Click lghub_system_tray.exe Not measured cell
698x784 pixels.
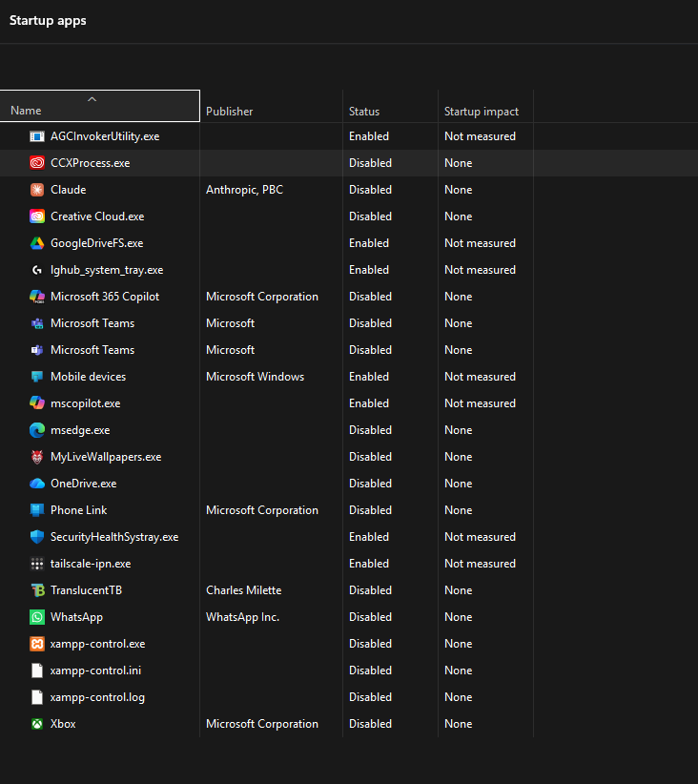480,270
